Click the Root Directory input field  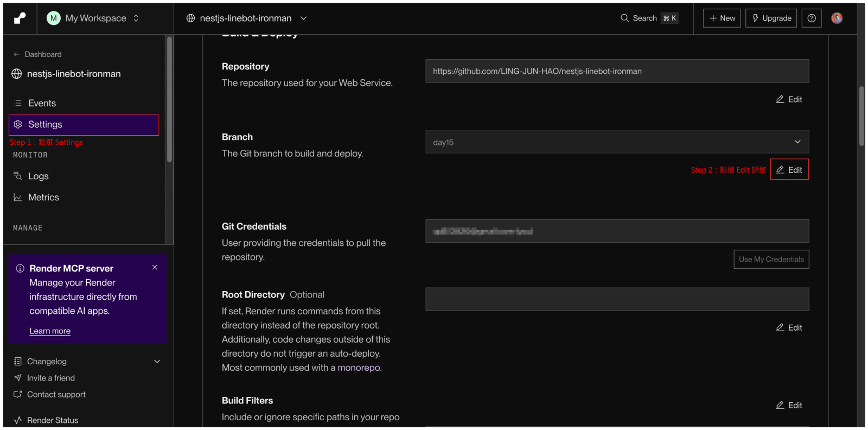[617, 299]
